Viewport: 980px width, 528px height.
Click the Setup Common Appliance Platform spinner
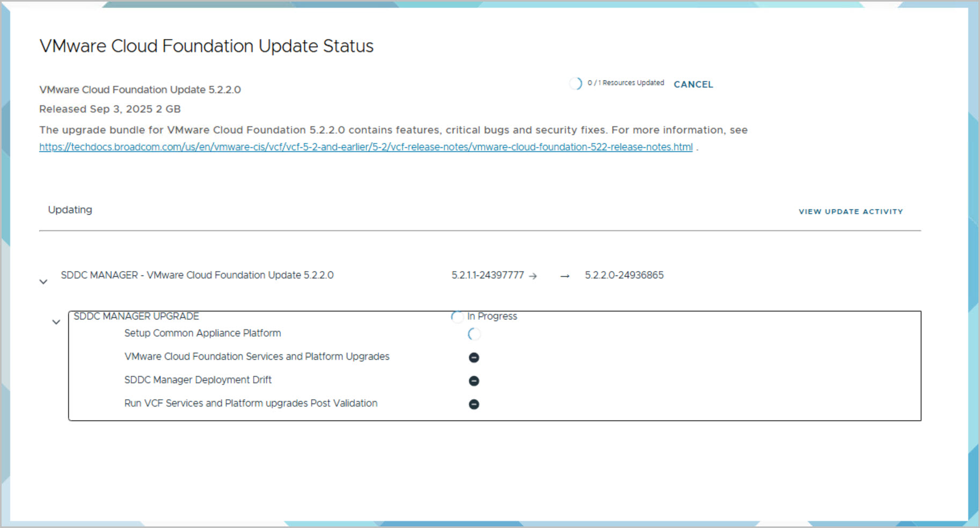click(474, 334)
